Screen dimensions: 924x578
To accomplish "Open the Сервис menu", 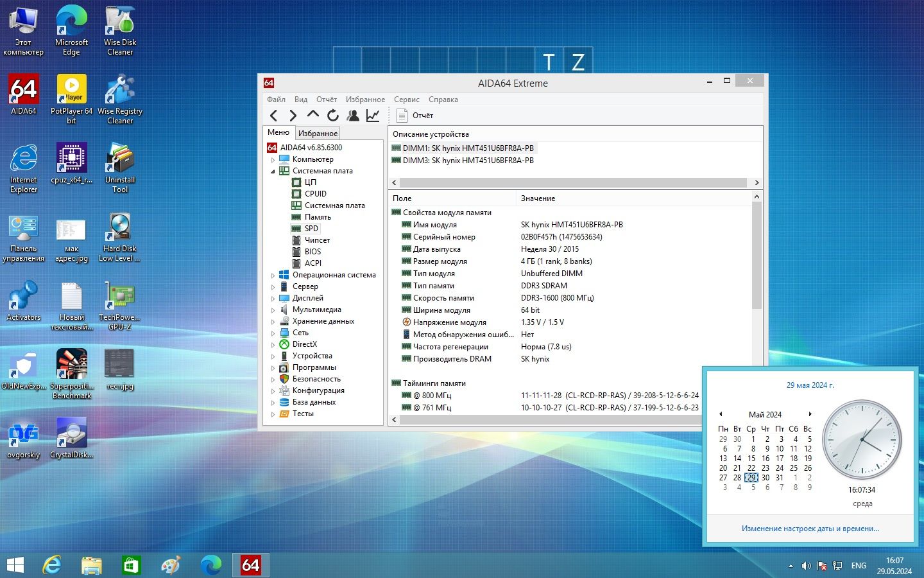I will (406, 100).
